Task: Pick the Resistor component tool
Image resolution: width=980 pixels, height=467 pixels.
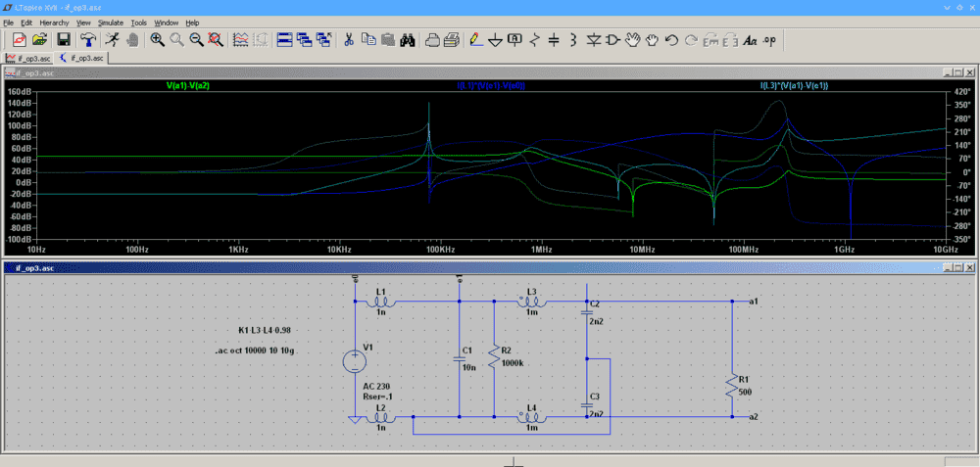Action: point(534,40)
